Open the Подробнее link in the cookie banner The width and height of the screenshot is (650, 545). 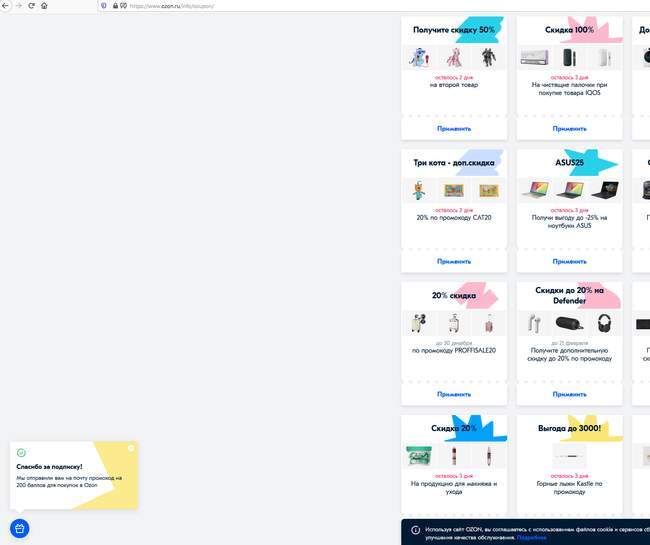click(531, 538)
